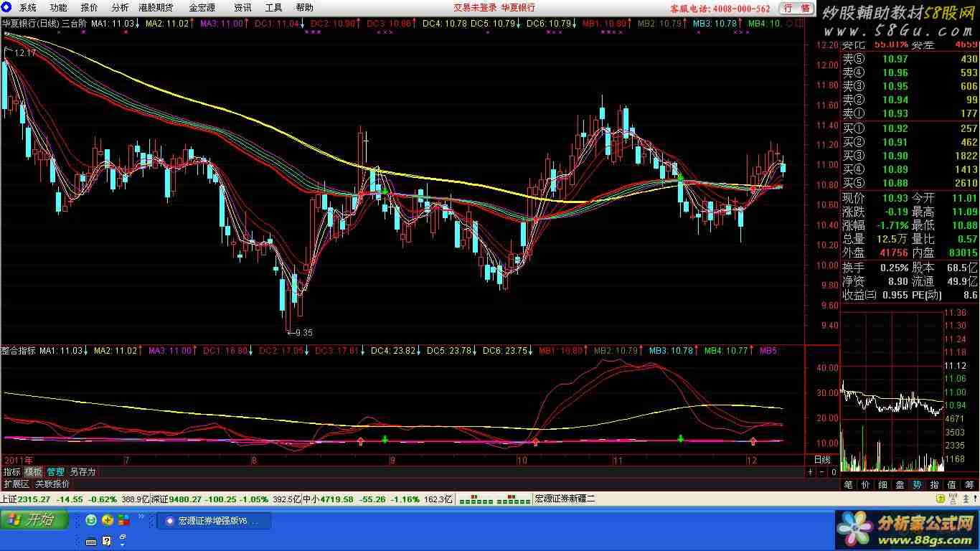Click the colorful squares quick-launch icon
The image size is (980, 551).
point(124,520)
